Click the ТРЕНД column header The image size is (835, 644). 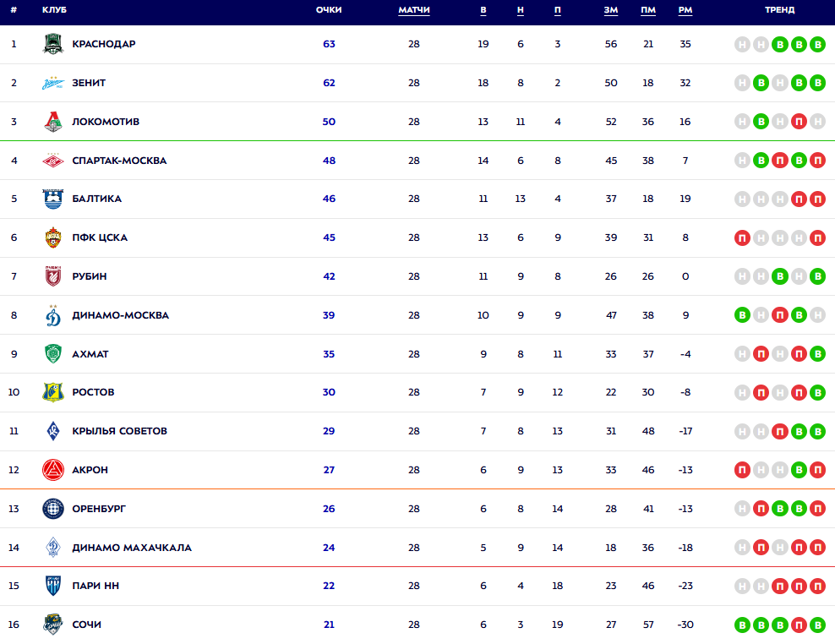tap(779, 10)
